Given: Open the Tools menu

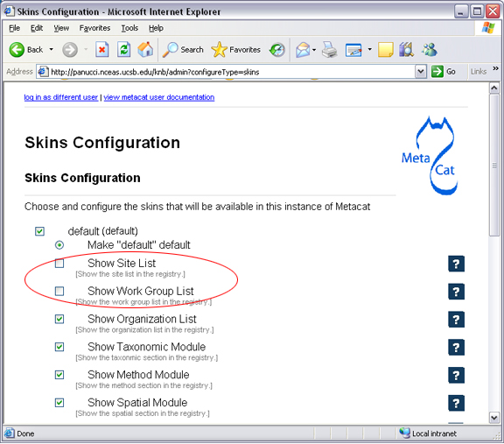Looking at the screenshot, I should click(x=129, y=28).
